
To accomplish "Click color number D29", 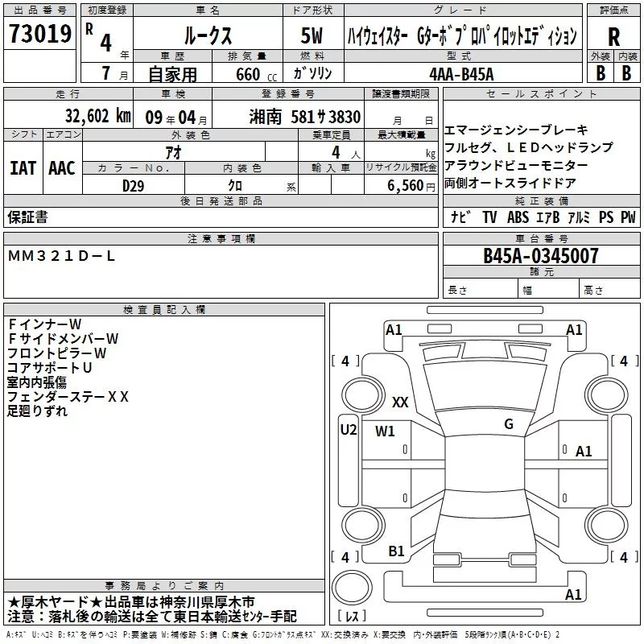I will pos(133,186).
